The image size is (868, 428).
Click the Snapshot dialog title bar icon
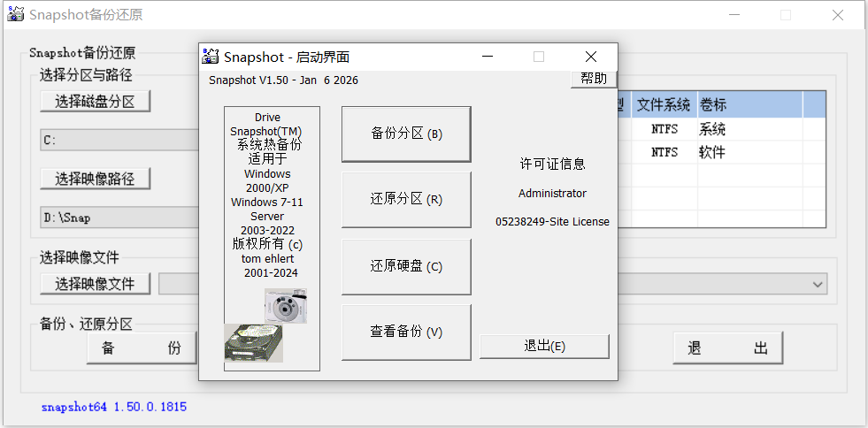(211, 57)
